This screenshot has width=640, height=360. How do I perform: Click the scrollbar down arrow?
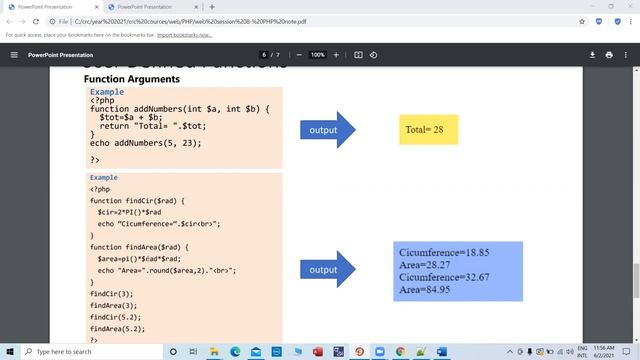[x=636, y=340]
